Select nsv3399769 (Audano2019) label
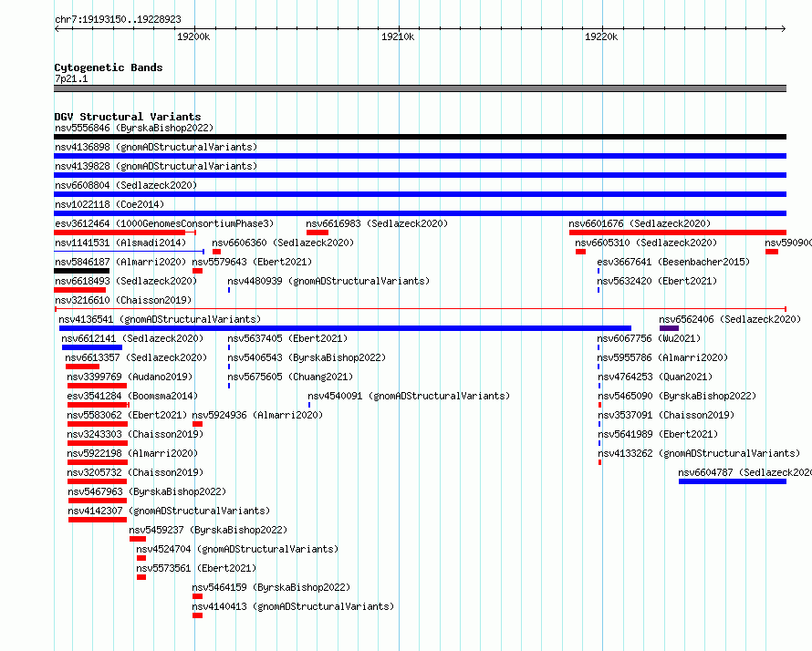This screenshot has width=812, height=651. 130,377
